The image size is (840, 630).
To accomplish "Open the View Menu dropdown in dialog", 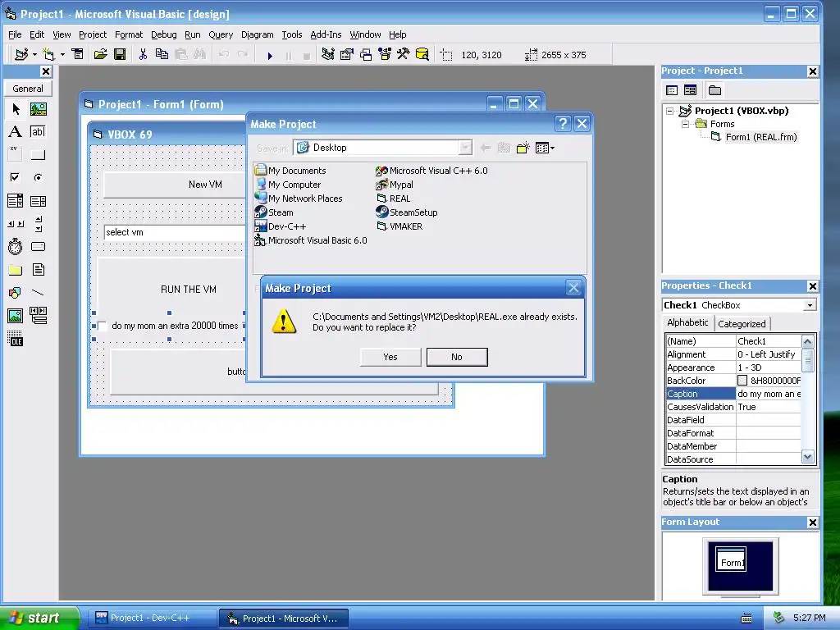I will click(x=545, y=148).
